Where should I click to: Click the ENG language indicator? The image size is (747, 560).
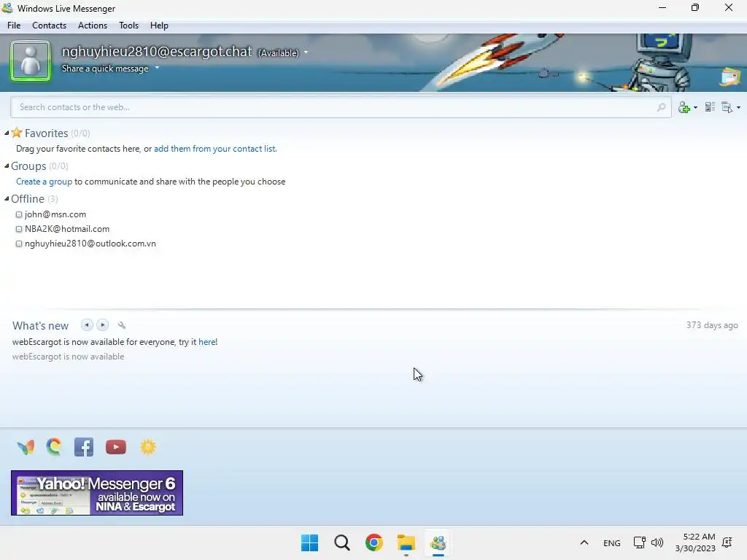click(612, 542)
